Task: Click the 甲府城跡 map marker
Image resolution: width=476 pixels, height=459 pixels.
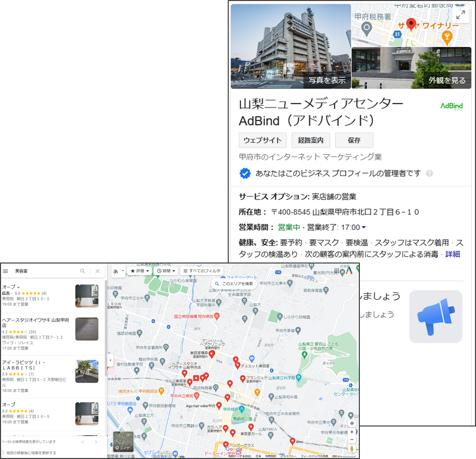Action: tap(242, 409)
